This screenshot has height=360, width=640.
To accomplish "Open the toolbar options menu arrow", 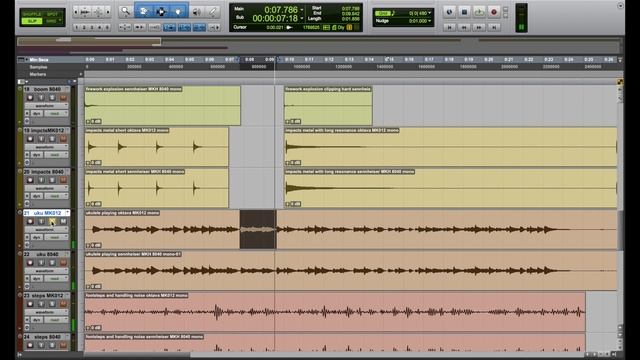I will [620, 6].
